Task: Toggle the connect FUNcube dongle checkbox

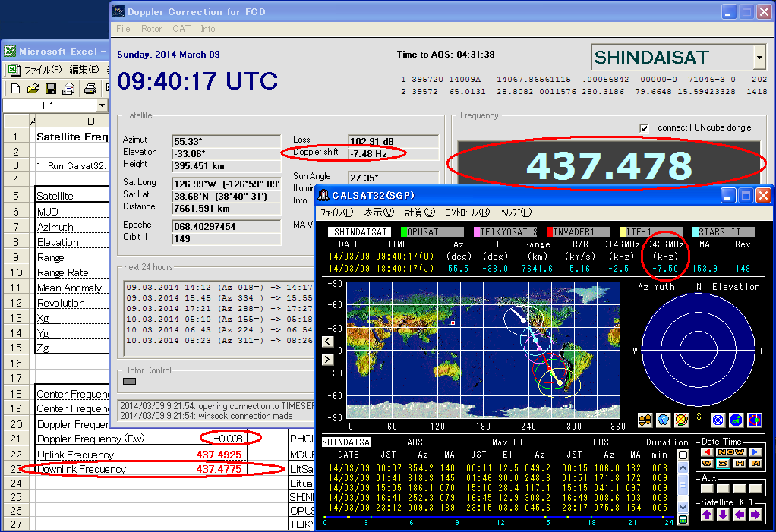Action: (644, 128)
